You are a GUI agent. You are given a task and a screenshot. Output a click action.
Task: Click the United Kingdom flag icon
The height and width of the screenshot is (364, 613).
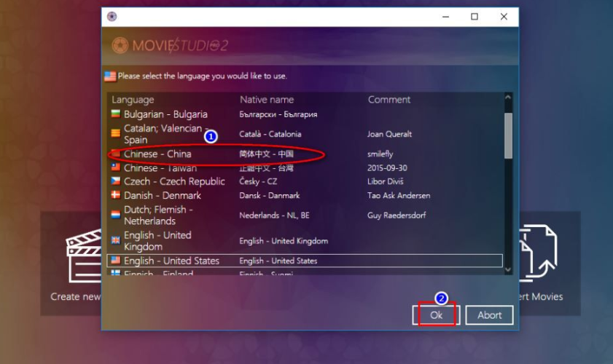point(115,240)
